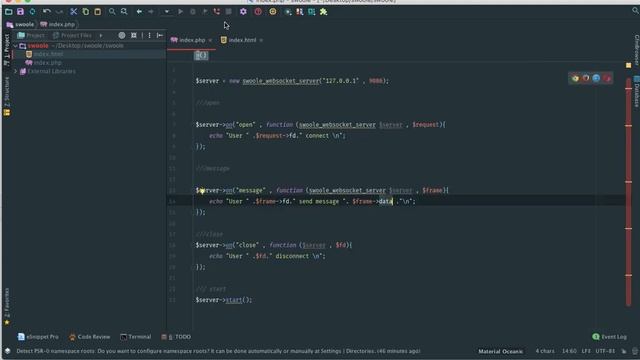Toggle the Database tool window on right sidebar
Screen dimensions: 640x360
pyautogui.click(x=636, y=92)
